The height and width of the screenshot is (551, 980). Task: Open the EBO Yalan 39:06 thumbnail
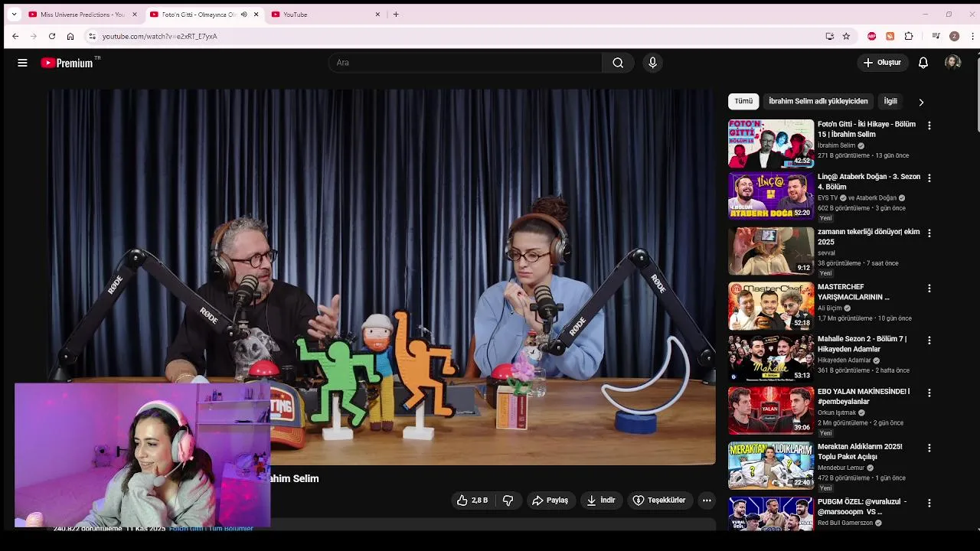[771, 410]
